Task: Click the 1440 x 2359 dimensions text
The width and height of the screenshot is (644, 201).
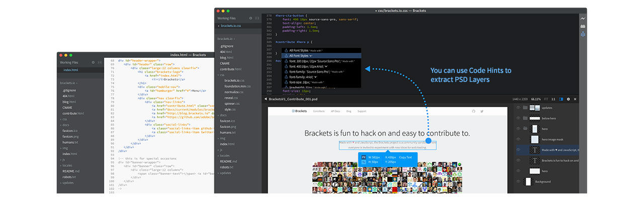Action: click(520, 99)
